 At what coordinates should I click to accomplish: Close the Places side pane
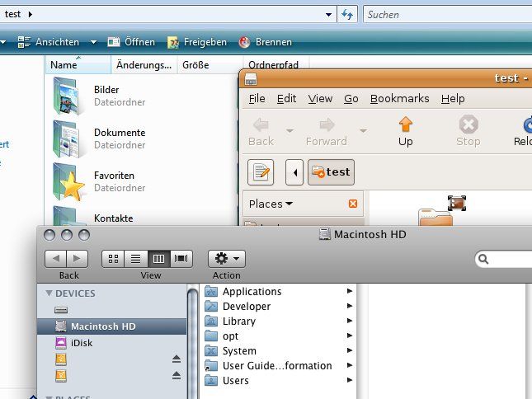pos(353,204)
